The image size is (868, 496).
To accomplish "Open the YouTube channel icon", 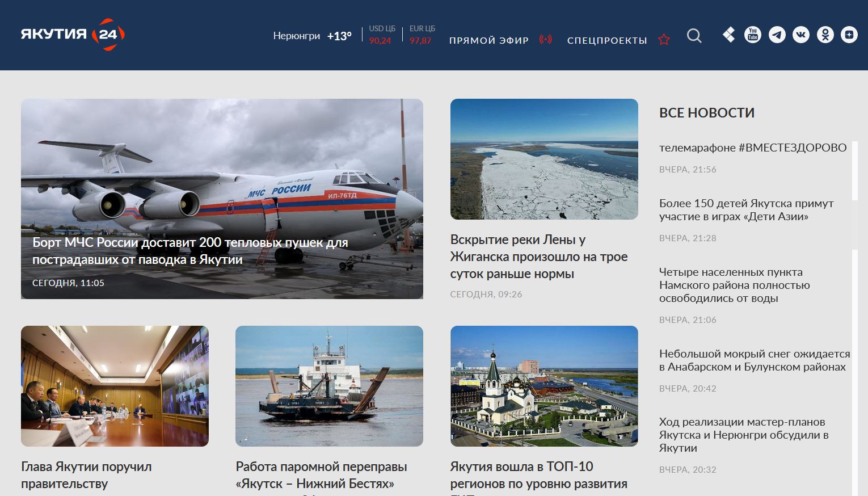I will click(x=752, y=35).
